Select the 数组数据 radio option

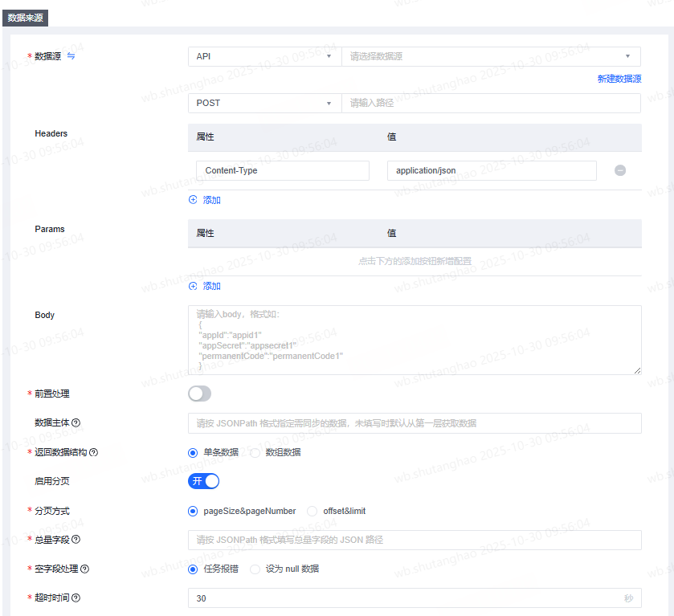pyautogui.click(x=255, y=452)
